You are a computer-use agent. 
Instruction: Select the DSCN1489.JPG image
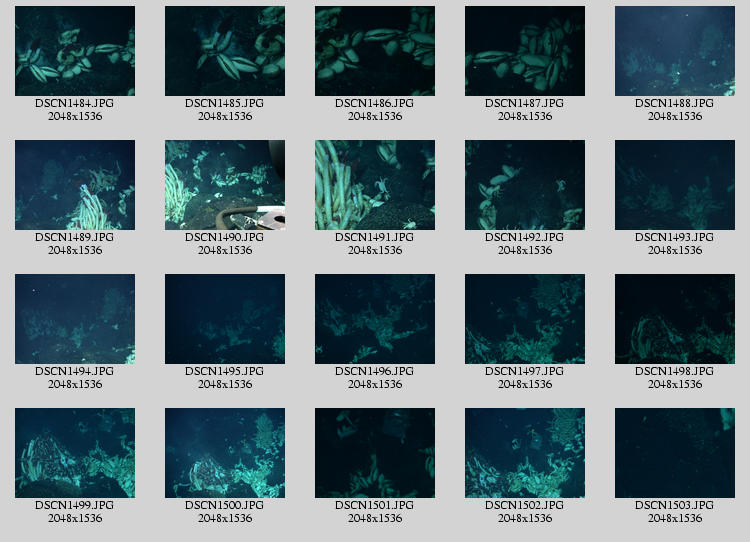[75, 185]
